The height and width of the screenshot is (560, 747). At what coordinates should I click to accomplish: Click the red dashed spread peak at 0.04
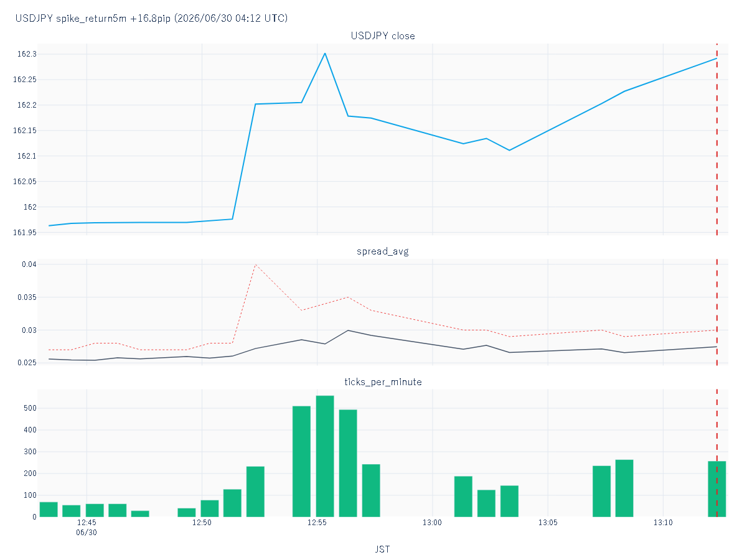tap(255, 264)
